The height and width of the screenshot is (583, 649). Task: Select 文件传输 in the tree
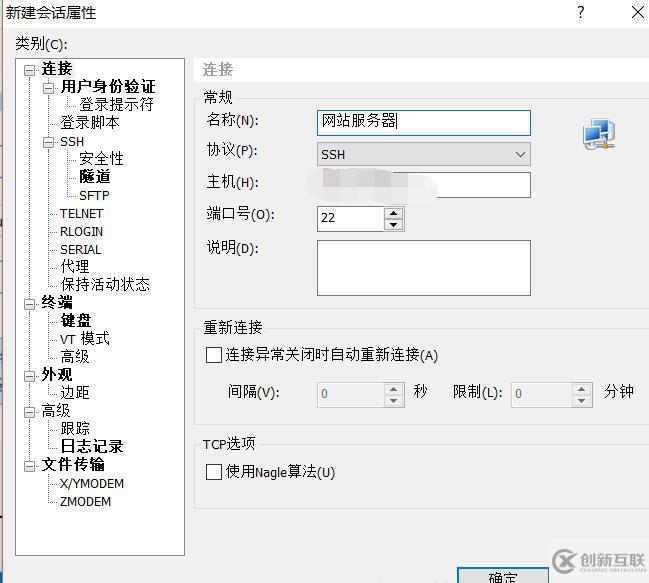[73, 464]
